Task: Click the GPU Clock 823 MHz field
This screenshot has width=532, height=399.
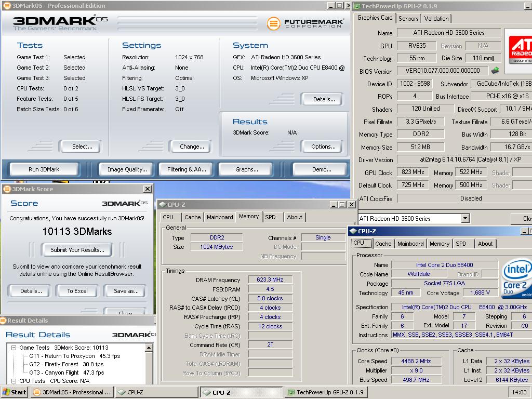Action: [413, 172]
